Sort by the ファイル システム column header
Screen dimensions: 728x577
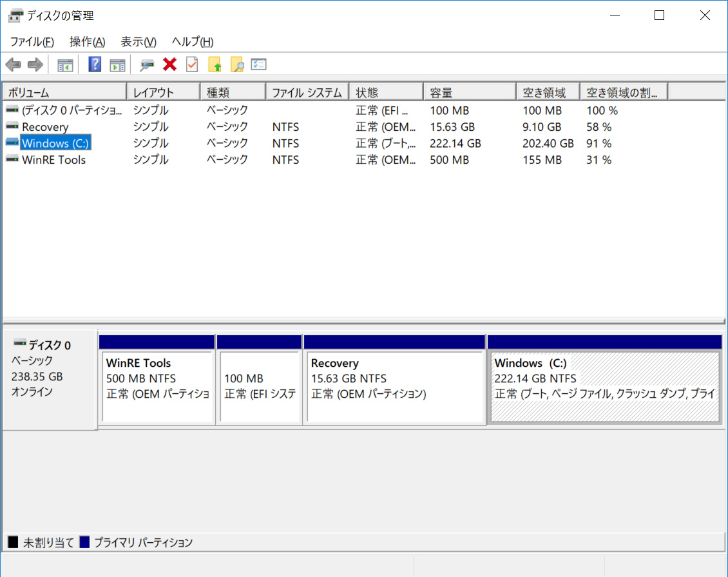tap(307, 92)
